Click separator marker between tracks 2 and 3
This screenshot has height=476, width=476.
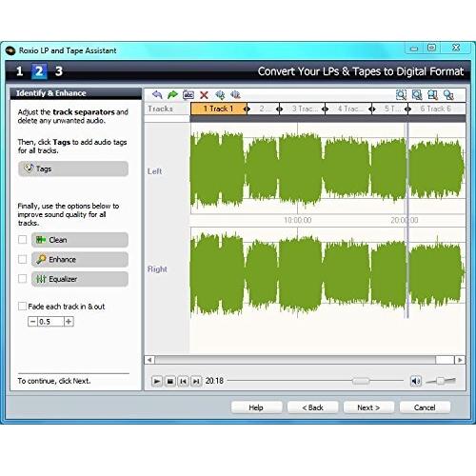click(x=279, y=109)
